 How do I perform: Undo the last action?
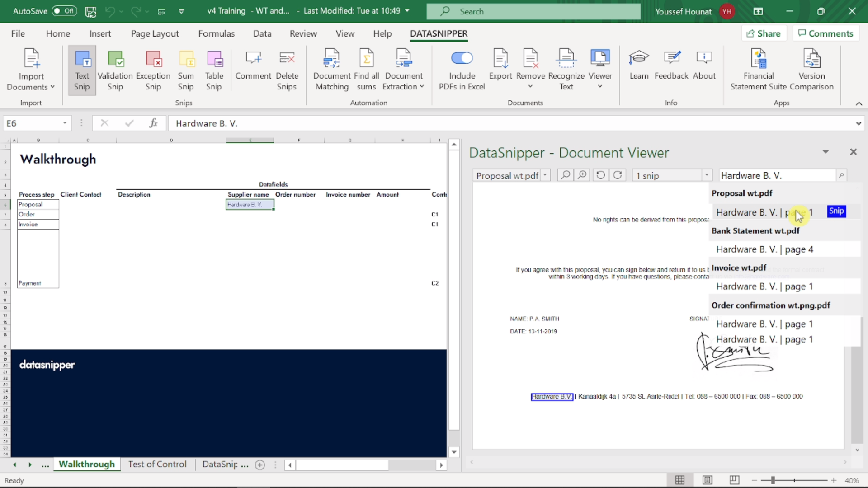(x=110, y=11)
